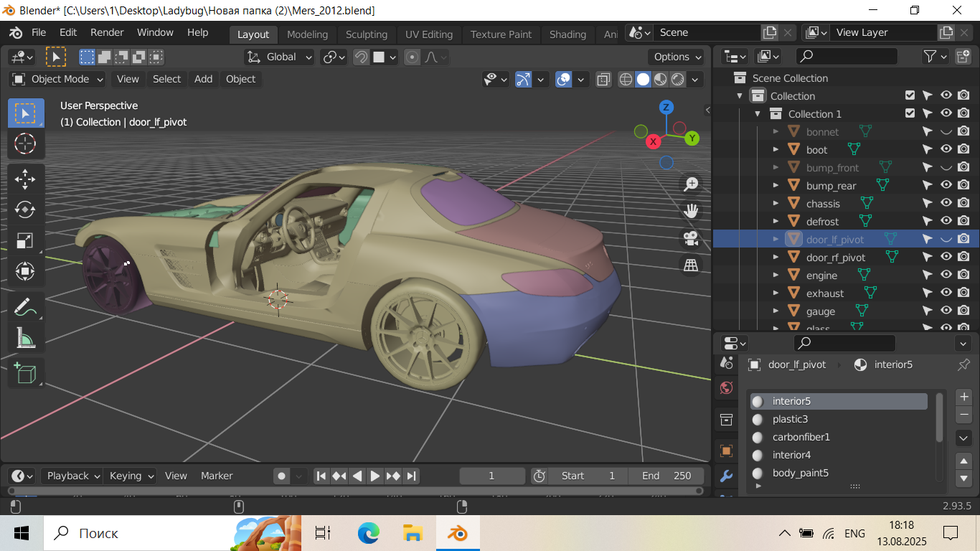
Task: Switch to the Shading workspace tab
Action: [x=567, y=34]
